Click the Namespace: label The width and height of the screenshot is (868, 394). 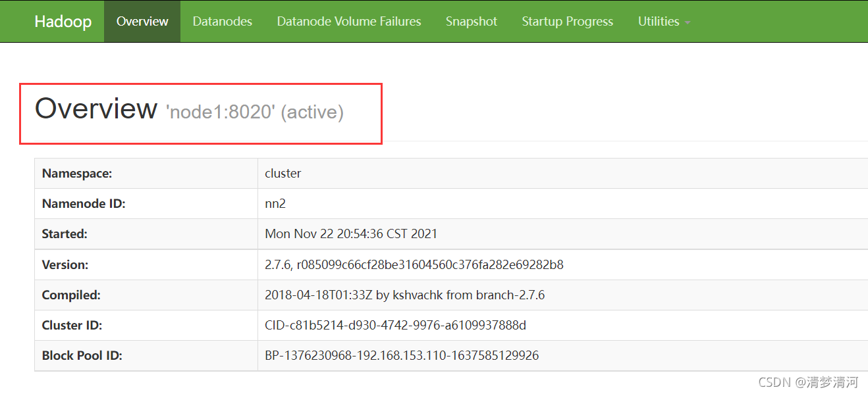77,174
